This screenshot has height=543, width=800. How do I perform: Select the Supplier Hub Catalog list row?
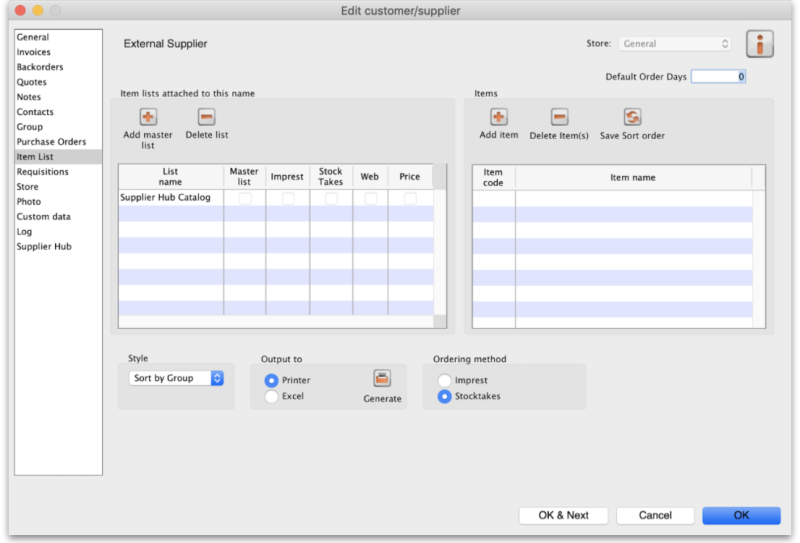[x=166, y=199]
